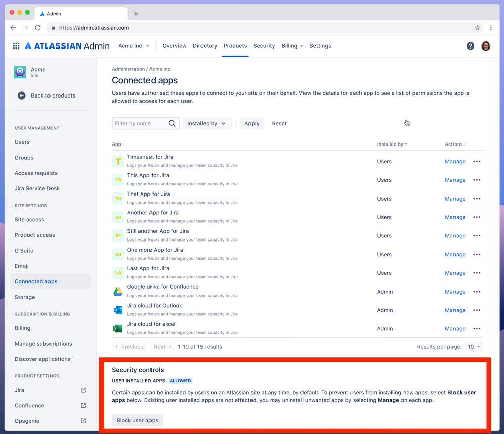Click the Back to products arrow icon
This screenshot has height=434, width=504.
(x=21, y=95)
